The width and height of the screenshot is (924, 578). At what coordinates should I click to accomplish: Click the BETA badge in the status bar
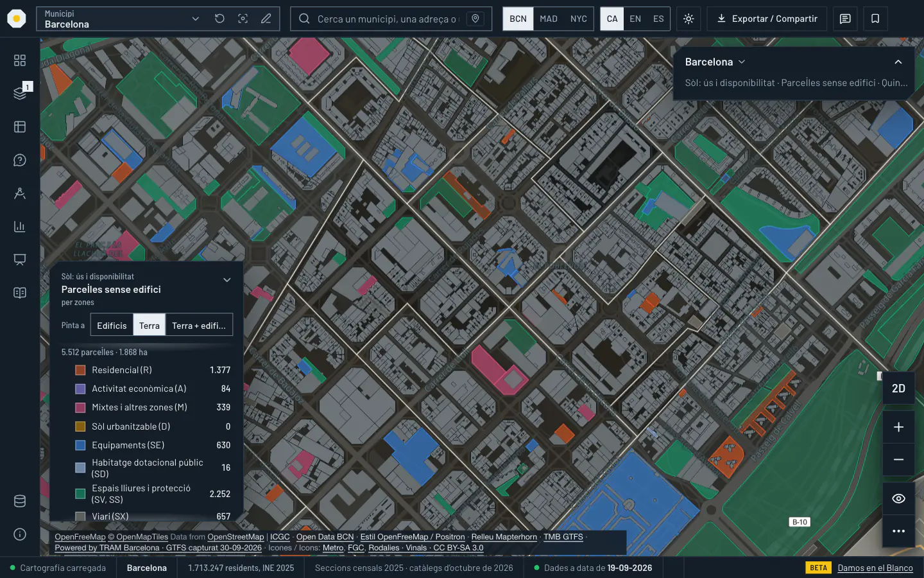818,568
